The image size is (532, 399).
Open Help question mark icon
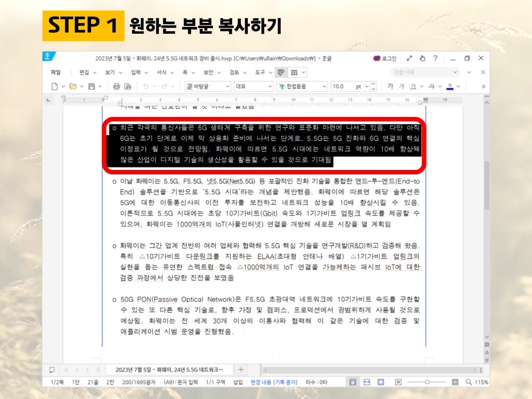(435, 58)
